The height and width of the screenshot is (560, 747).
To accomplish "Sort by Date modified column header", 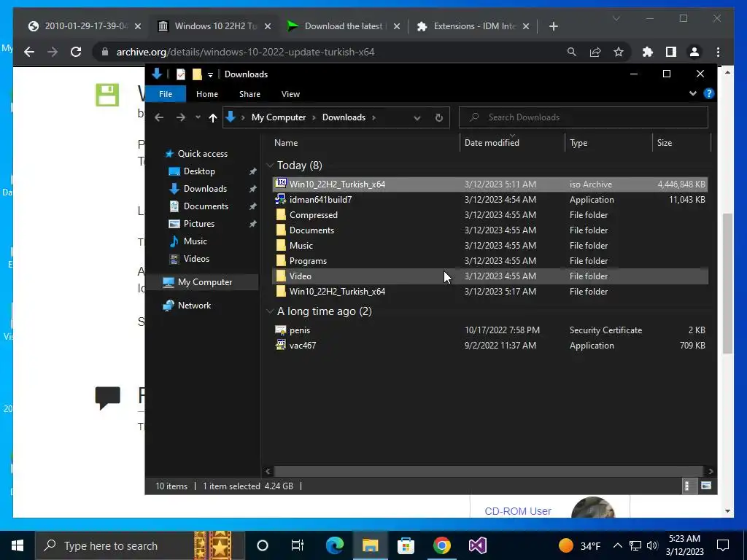I will tap(492, 143).
